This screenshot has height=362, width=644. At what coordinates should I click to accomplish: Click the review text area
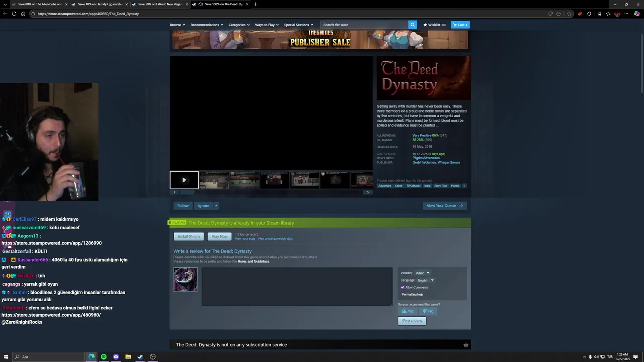click(297, 287)
